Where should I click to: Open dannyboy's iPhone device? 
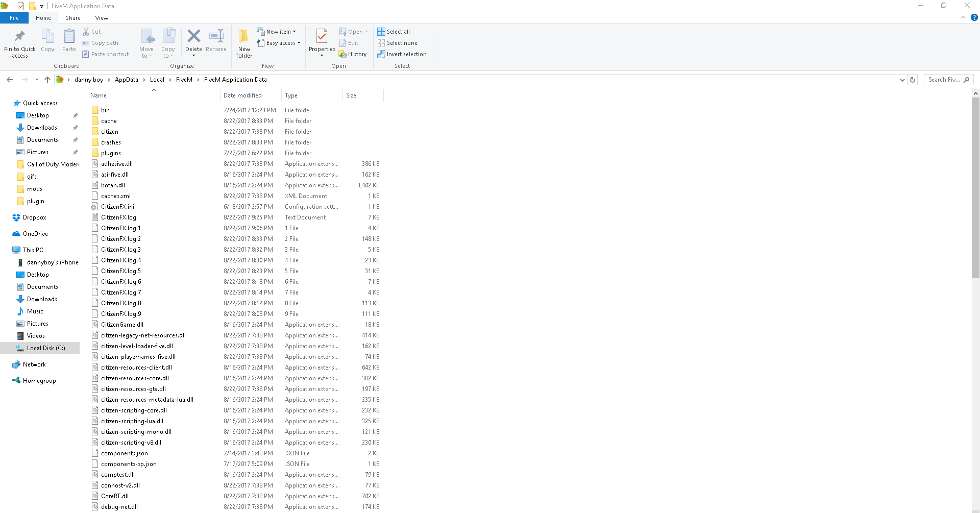click(x=53, y=262)
